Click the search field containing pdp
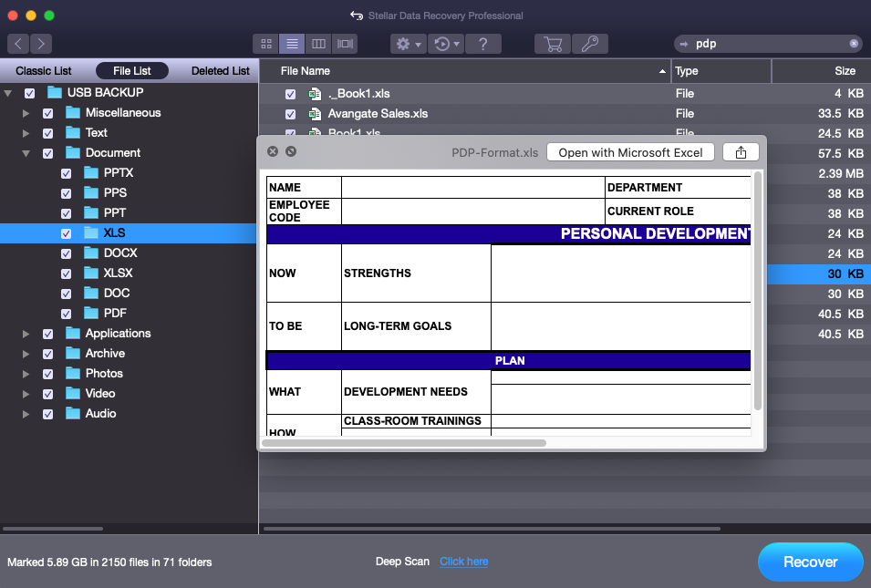The width and height of the screenshot is (871, 588). click(x=768, y=44)
